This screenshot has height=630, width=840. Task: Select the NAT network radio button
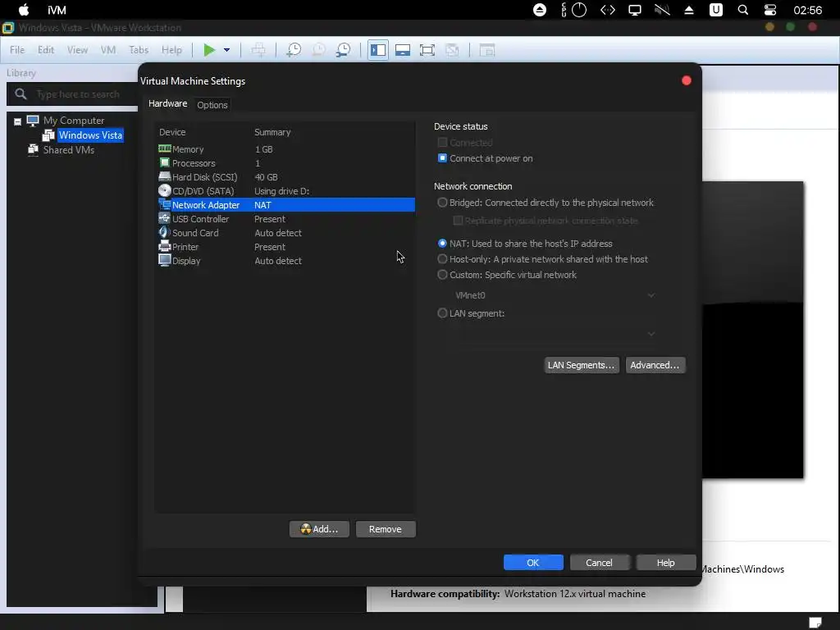(x=442, y=243)
